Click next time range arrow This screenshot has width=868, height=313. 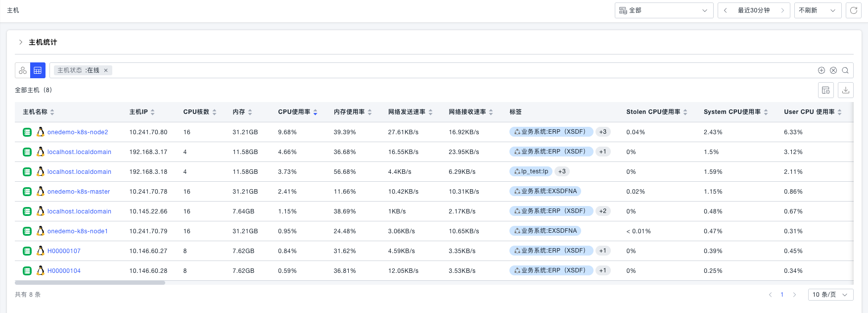coord(782,10)
